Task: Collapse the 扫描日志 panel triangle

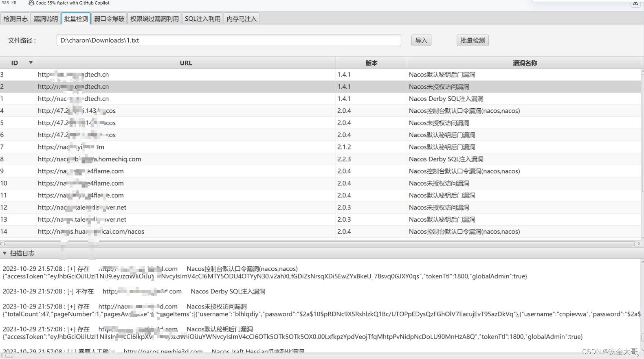Action: tap(4, 253)
